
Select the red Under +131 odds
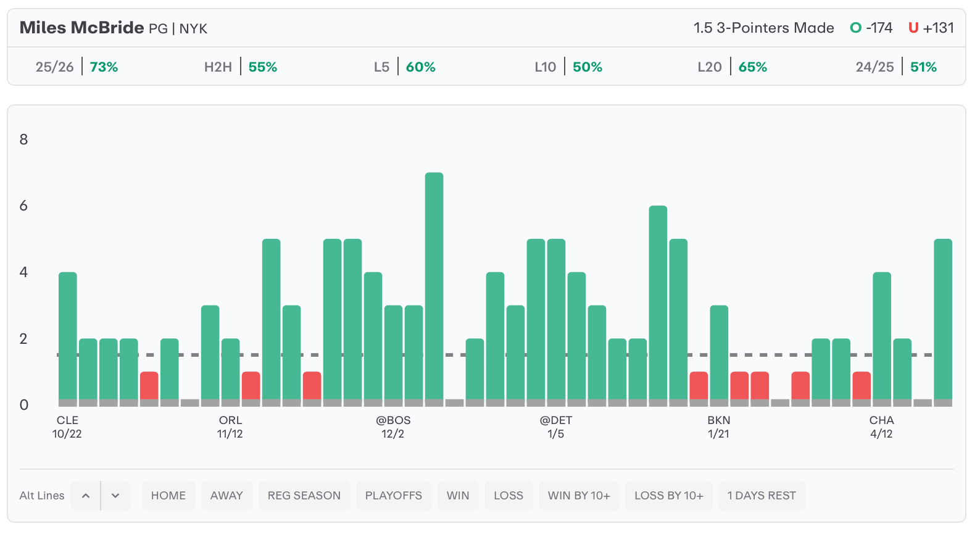click(x=931, y=28)
